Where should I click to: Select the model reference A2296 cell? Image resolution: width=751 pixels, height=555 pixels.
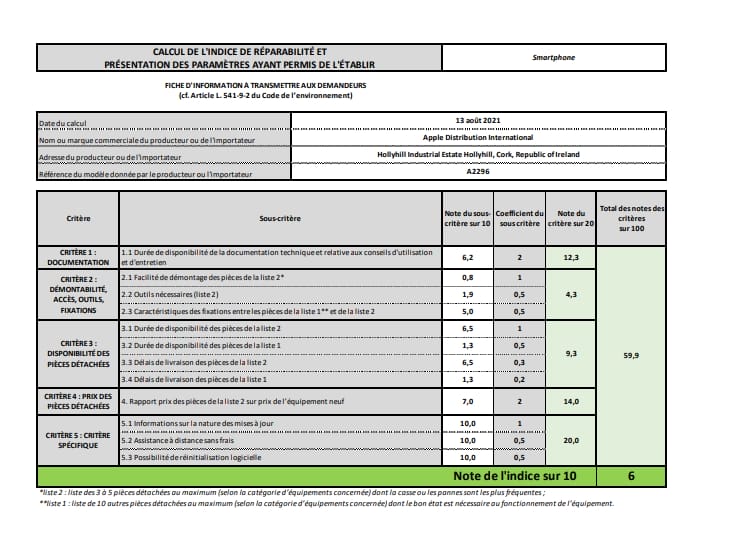478,171
